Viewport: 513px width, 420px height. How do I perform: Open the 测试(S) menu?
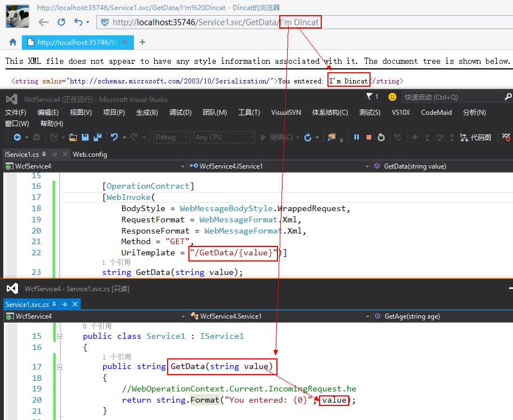tap(369, 113)
